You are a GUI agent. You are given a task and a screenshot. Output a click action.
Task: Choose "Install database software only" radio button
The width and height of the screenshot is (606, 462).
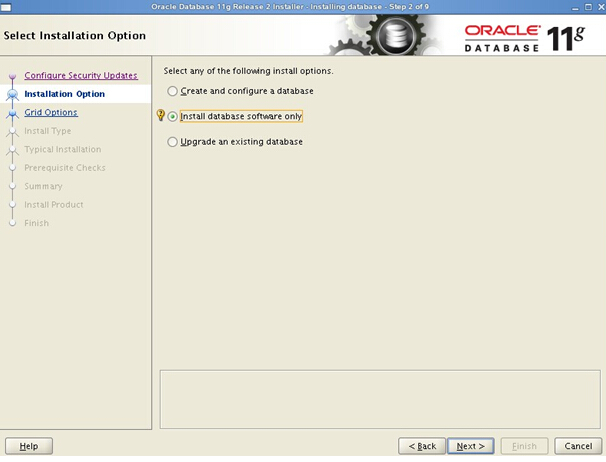point(173,116)
